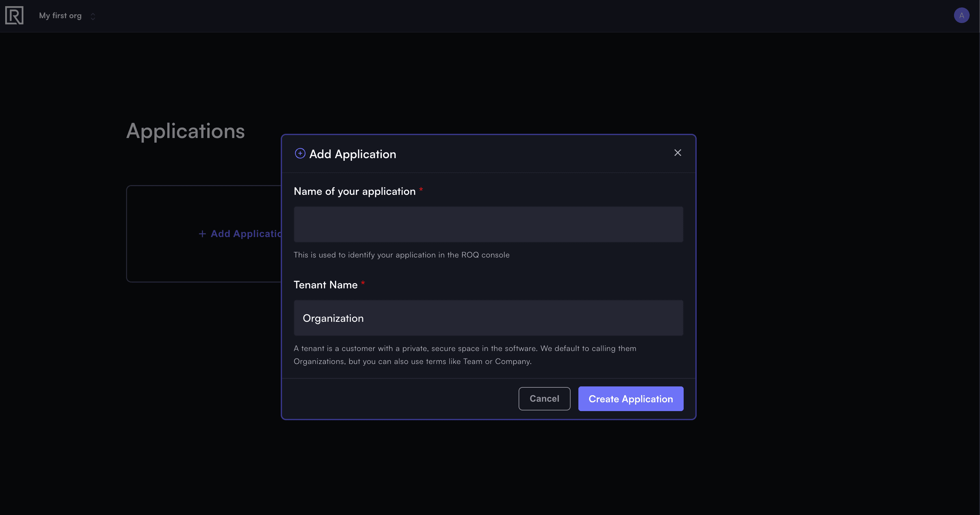Click the 'Add Application' dialog title

point(353,154)
